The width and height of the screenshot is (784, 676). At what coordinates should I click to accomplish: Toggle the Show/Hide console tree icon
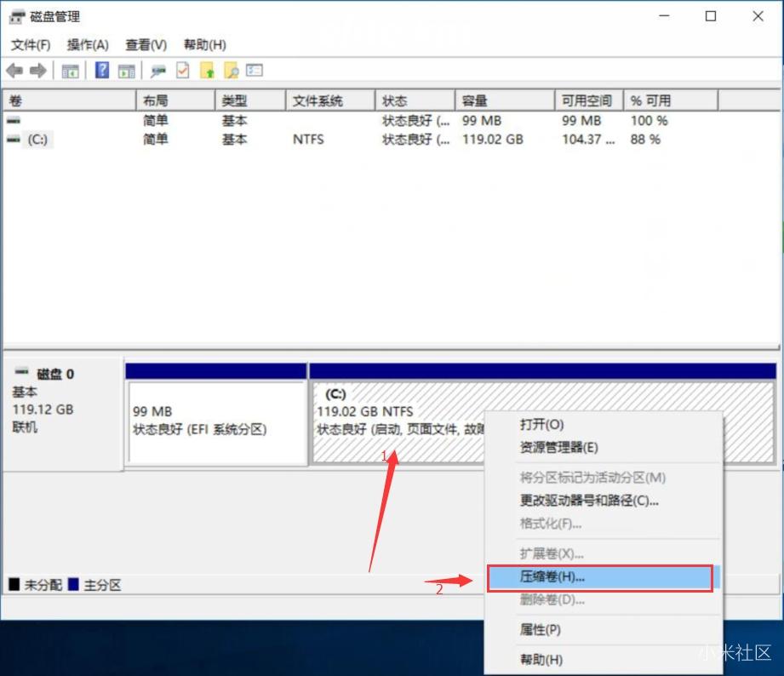(x=70, y=71)
